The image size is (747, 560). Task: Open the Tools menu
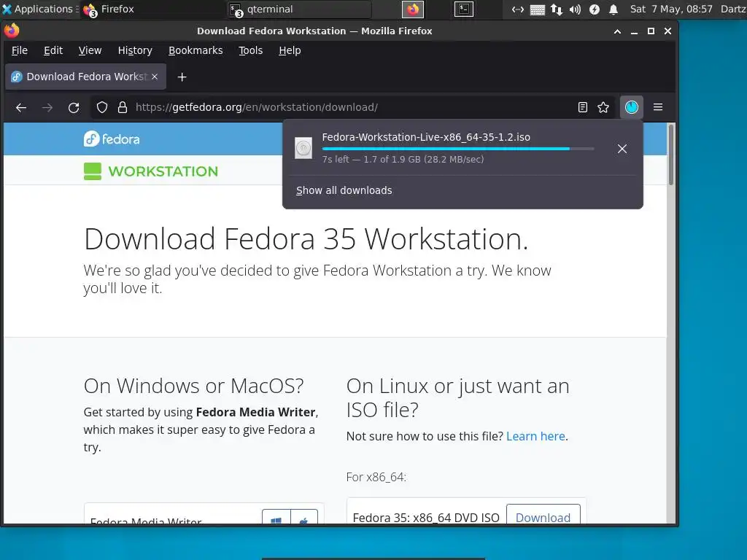(x=251, y=50)
